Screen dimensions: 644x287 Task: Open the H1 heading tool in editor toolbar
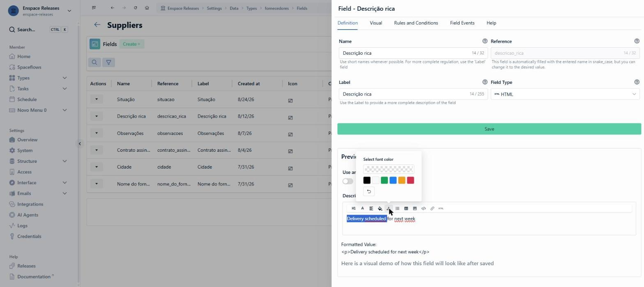click(354, 208)
